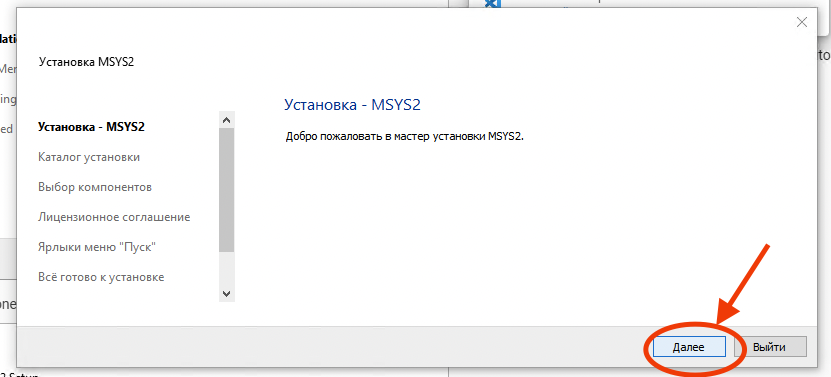Screen dimensions: 831x377
Task: Click the Далее button
Action: (x=688, y=347)
